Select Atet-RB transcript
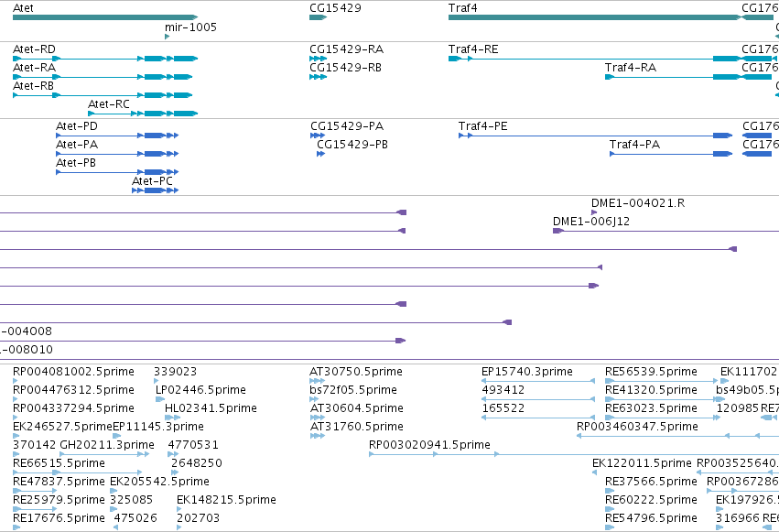Screen dimensions: 779x532 (103, 95)
